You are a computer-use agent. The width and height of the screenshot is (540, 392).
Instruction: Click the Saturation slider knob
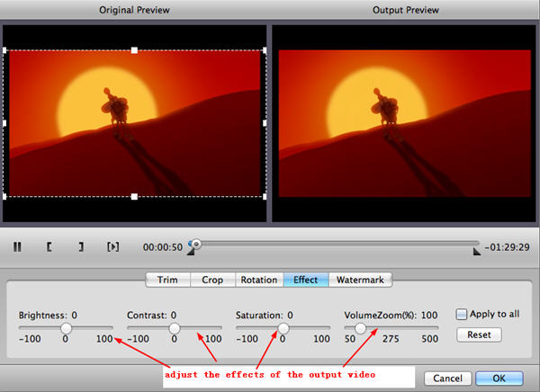[283, 328]
